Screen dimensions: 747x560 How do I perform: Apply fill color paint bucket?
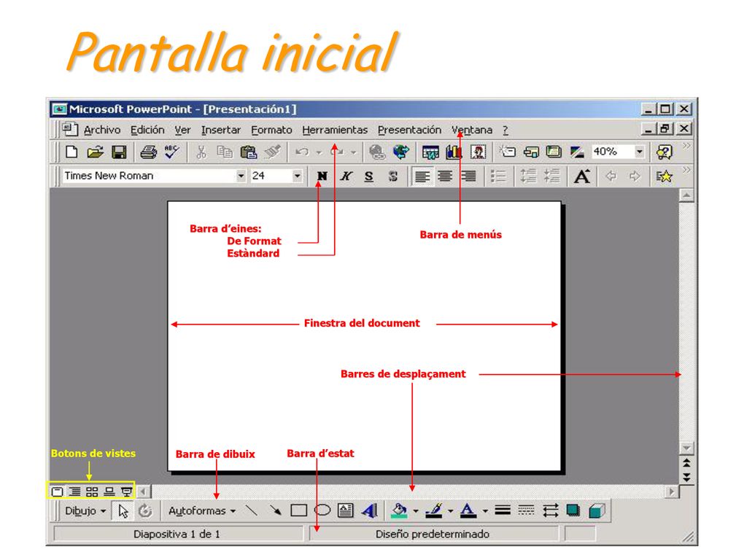point(399,511)
